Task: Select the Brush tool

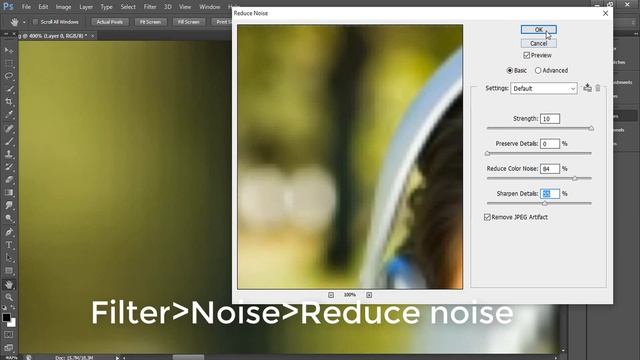Action: tap(9, 141)
